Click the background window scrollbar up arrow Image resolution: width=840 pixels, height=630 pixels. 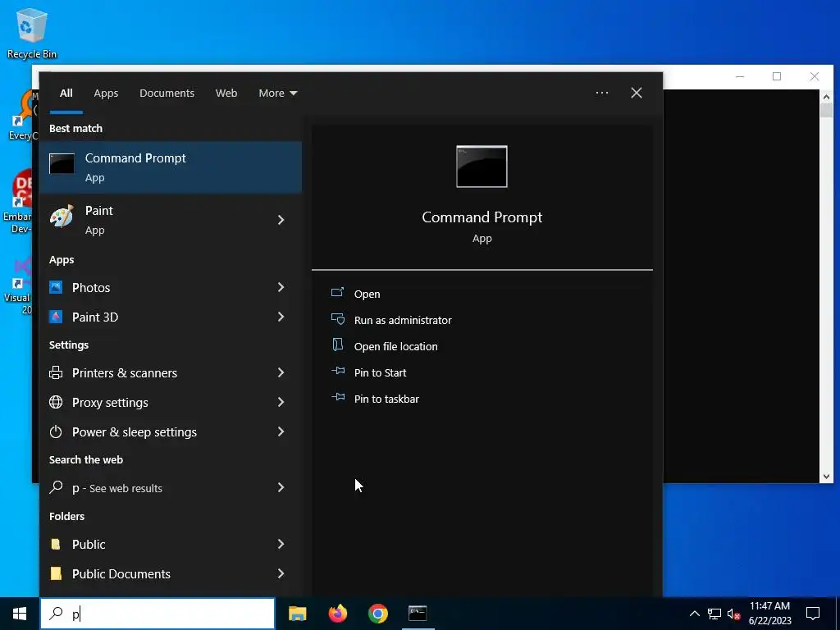pyautogui.click(x=826, y=97)
